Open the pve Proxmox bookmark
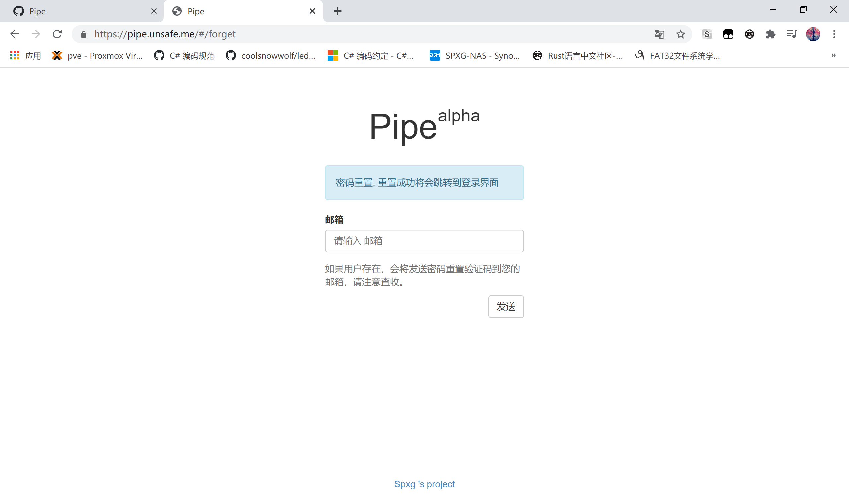Viewport: 849px width, 504px height. pyautogui.click(x=98, y=56)
